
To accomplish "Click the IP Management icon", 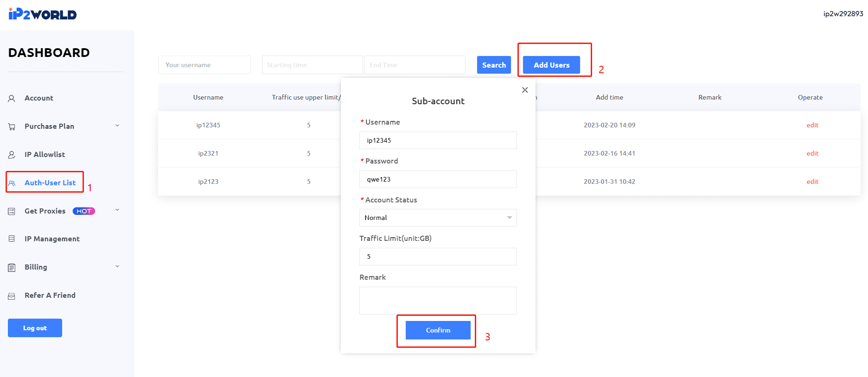I will [x=12, y=239].
